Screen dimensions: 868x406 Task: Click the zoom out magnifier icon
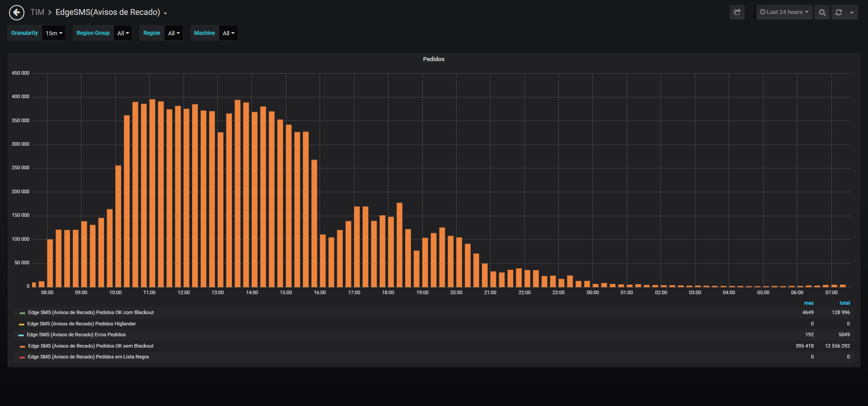tap(822, 12)
